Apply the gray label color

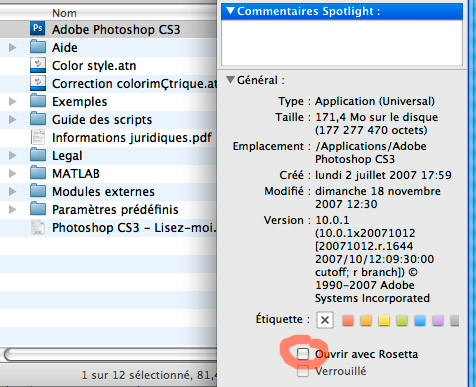click(x=454, y=320)
